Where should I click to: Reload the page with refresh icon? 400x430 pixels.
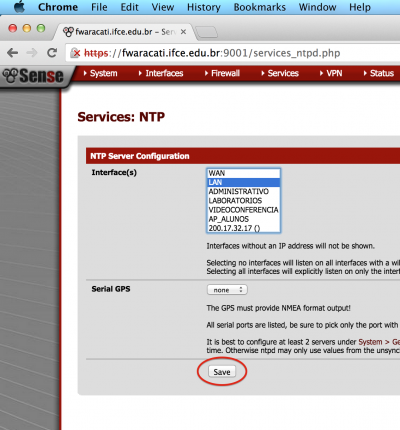(52, 53)
